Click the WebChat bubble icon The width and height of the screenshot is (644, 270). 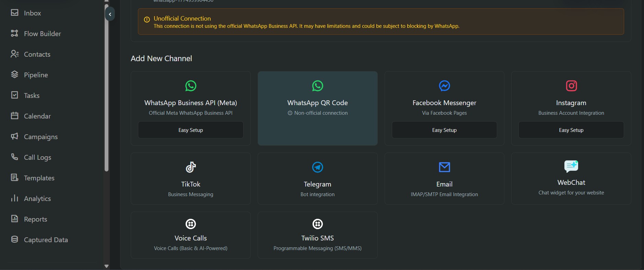click(571, 166)
